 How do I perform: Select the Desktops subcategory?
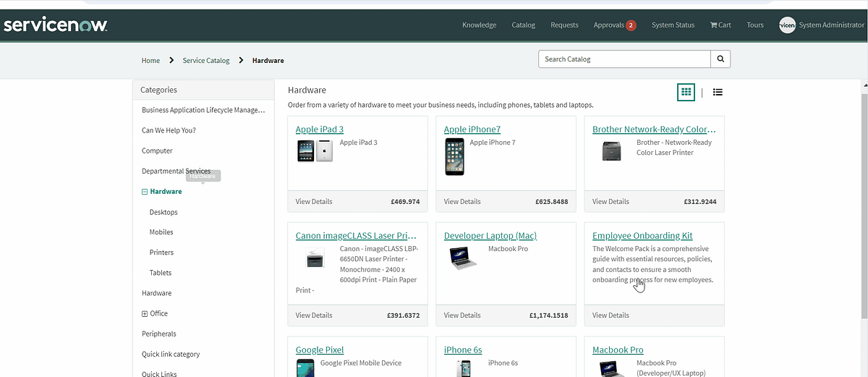(x=163, y=212)
